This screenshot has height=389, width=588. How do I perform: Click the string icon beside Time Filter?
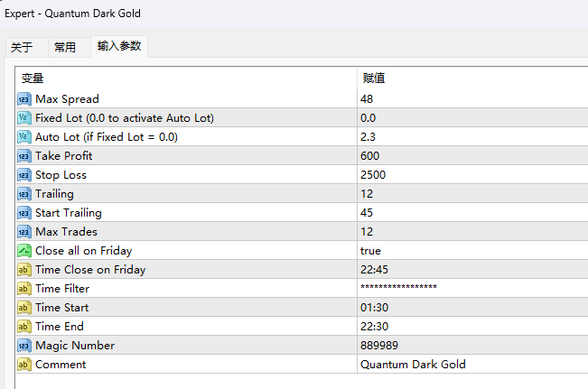coord(24,289)
